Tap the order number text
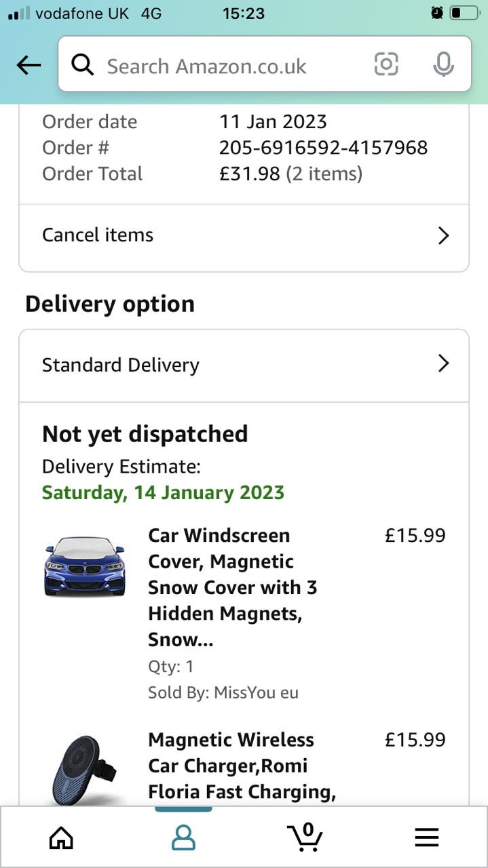 pyautogui.click(x=323, y=147)
